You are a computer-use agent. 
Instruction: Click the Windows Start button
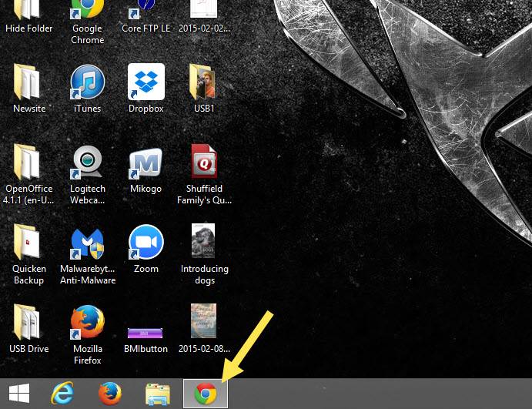tap(19, 394)
